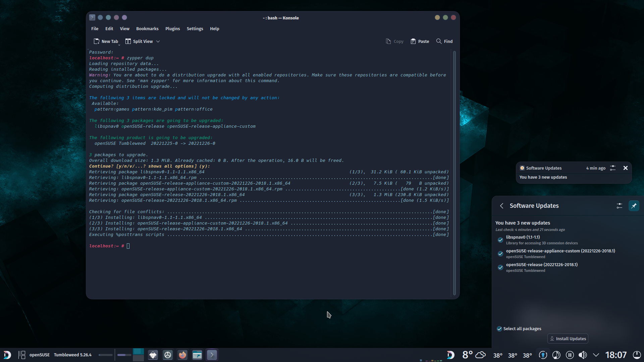Expand the New Tab dropdown arrow
Screen dimensions: 644x362
tap(119, 45)
